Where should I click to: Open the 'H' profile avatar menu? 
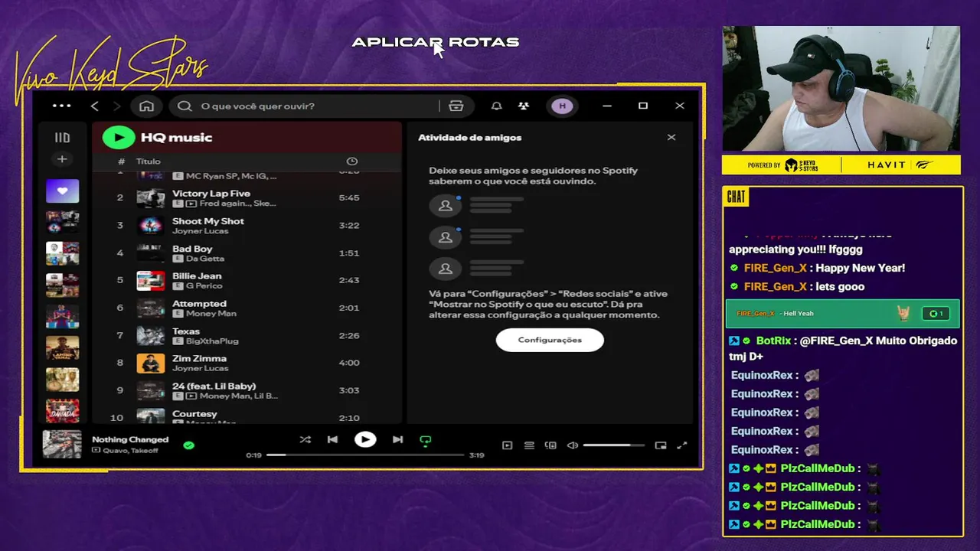point(563,106)
